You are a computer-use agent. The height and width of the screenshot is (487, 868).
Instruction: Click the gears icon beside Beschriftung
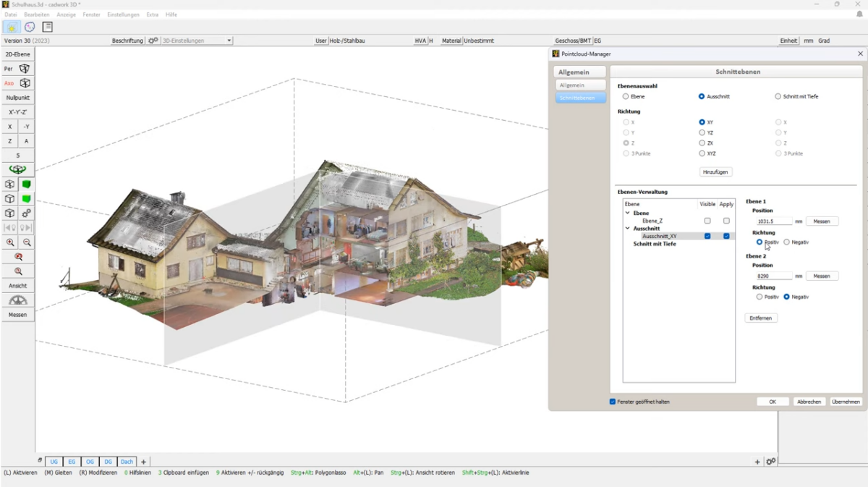click(x=153, y=41)
